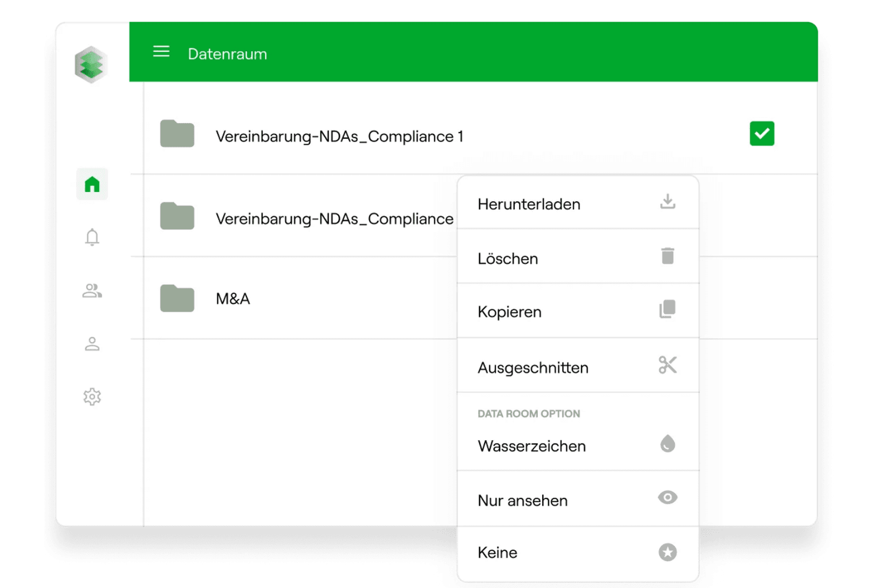
Task: Click the green layered hexagon app logo
Action: pos(91,65)
